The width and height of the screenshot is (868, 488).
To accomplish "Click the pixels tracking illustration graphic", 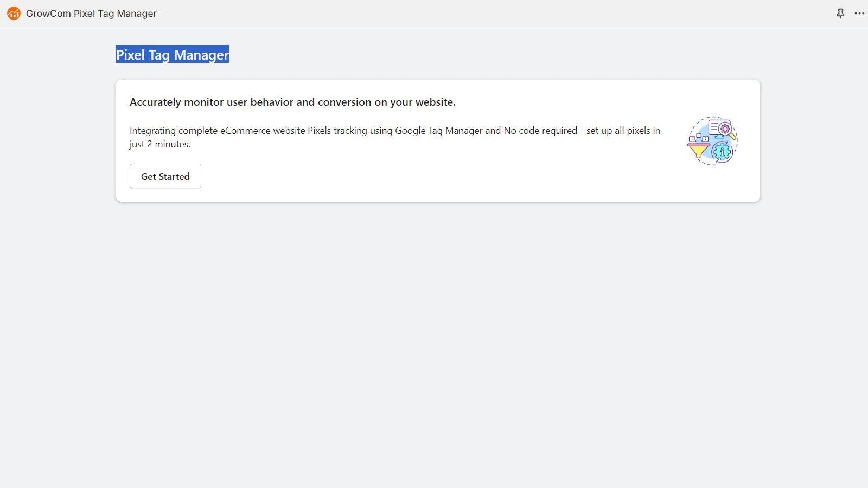I will click(x=711, y=140).
